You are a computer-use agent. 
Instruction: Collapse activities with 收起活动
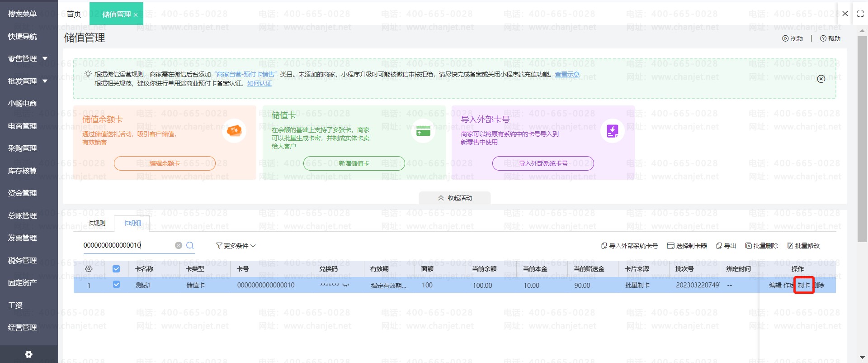point(455,198)
